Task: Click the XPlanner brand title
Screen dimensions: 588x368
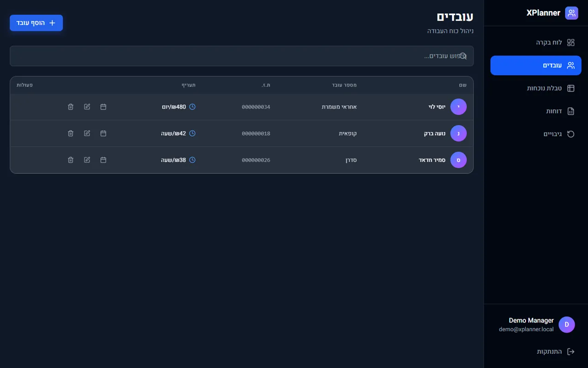Action: tap(543, 13)
